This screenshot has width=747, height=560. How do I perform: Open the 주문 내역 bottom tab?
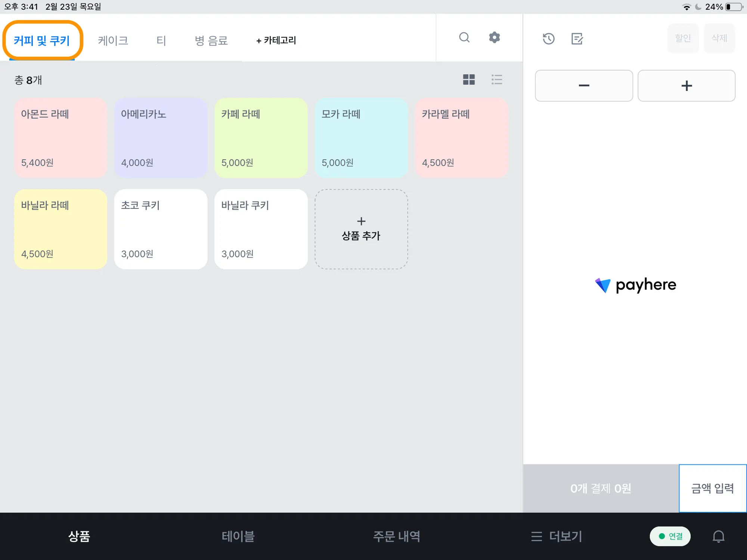tap(397, 536)
